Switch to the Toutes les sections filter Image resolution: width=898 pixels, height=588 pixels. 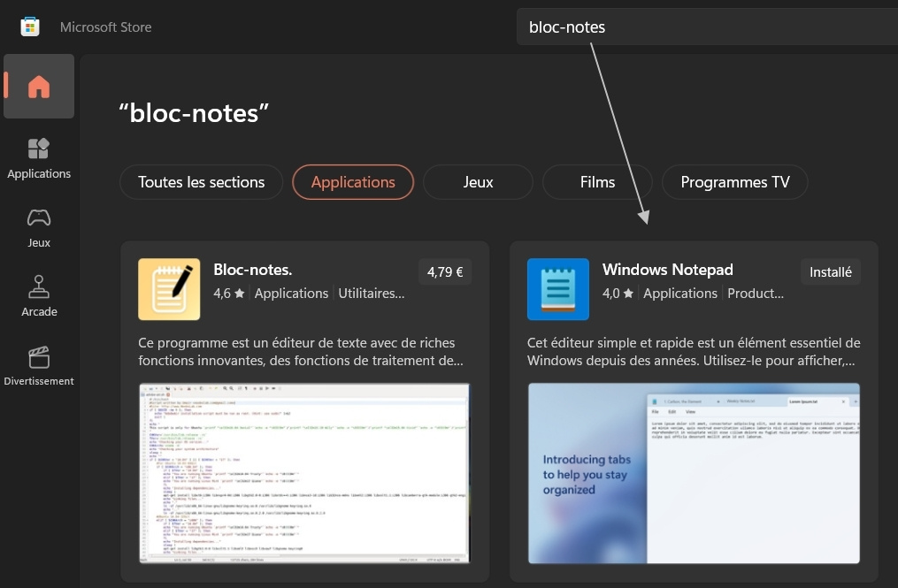point(201,182)
